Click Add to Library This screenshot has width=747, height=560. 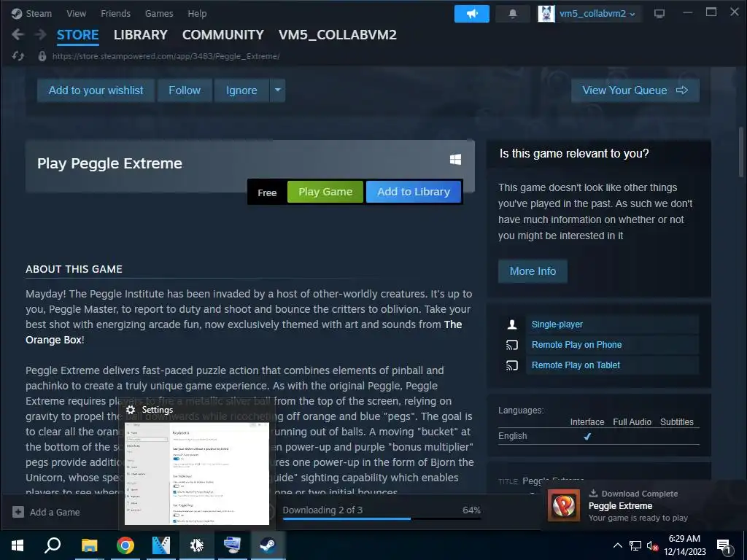414,192
